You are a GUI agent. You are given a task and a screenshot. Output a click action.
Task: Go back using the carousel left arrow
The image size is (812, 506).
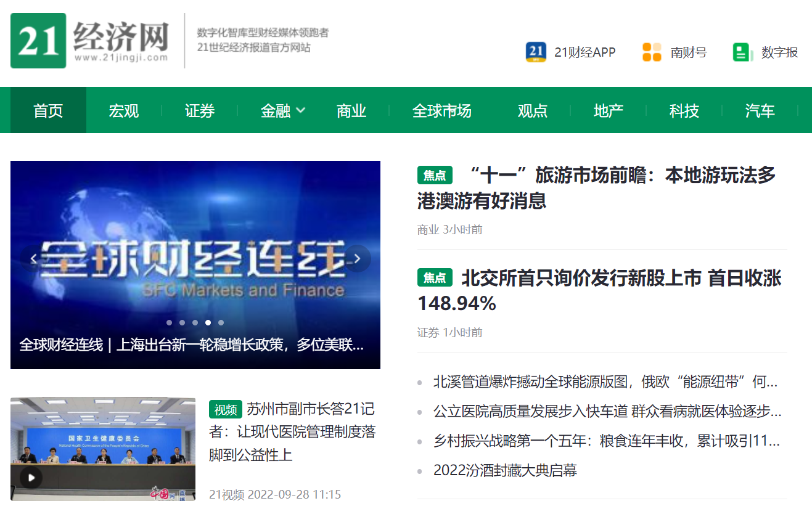pyautogui.click(x=33, y=259)
